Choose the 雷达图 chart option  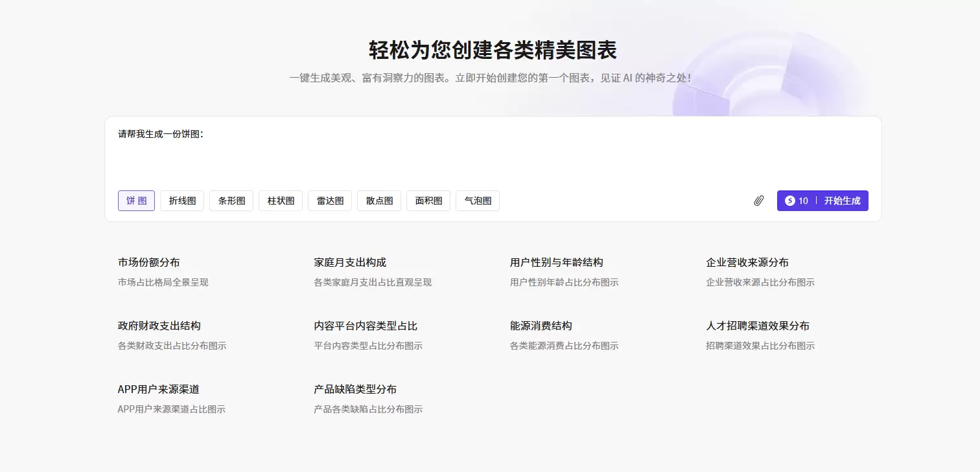coord(330,201)
